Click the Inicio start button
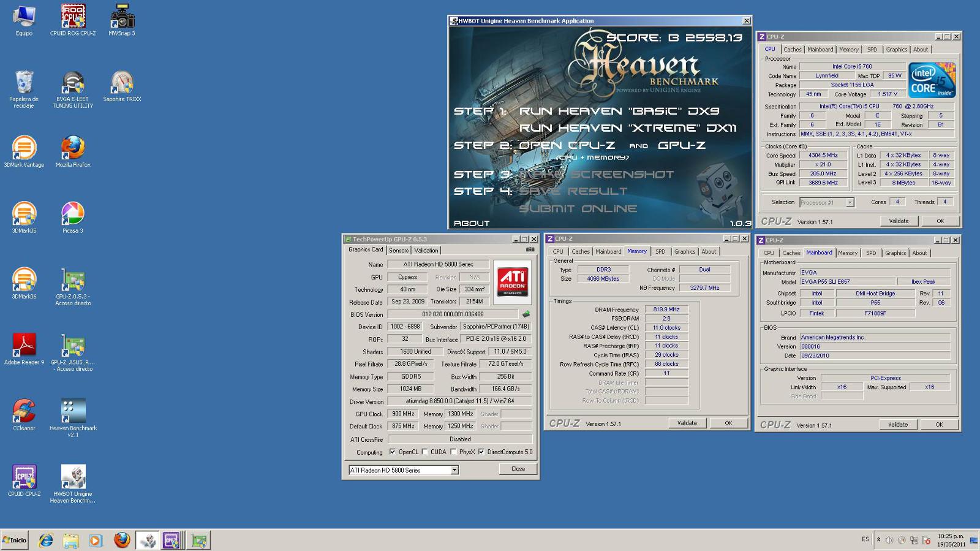The height and width of the screenshot is (551, 980). pos(15,540)
